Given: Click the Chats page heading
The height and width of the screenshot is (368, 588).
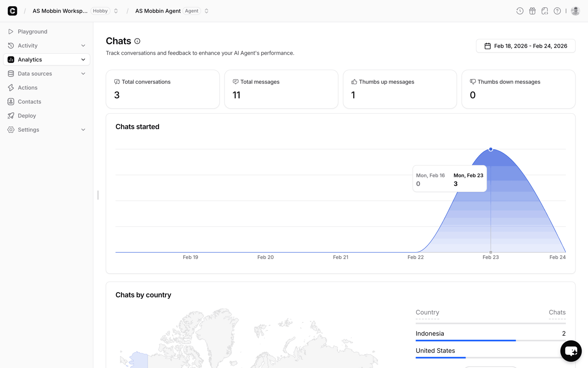Looking at the screenshot, I should [119, 41].
